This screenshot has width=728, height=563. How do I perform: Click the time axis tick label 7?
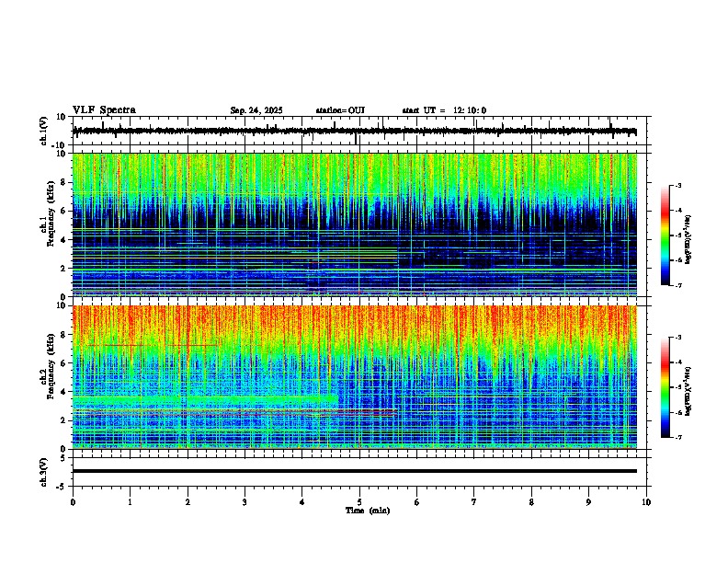474,502
